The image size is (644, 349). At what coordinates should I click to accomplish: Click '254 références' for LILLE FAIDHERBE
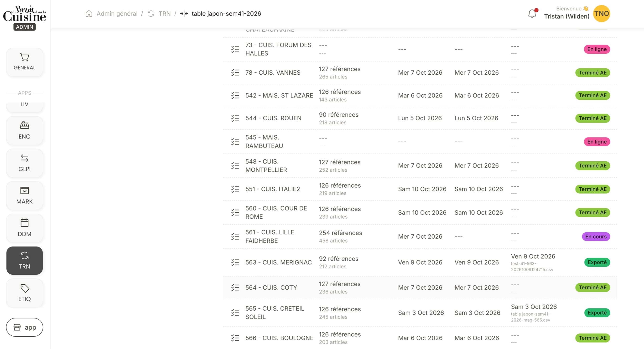point(341,233)
